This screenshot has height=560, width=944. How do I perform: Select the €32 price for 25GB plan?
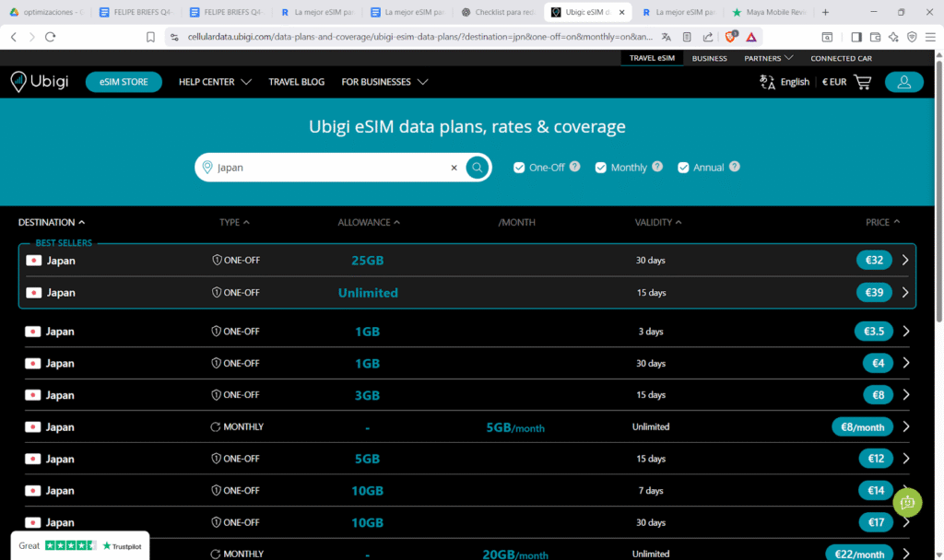(874, 261)
